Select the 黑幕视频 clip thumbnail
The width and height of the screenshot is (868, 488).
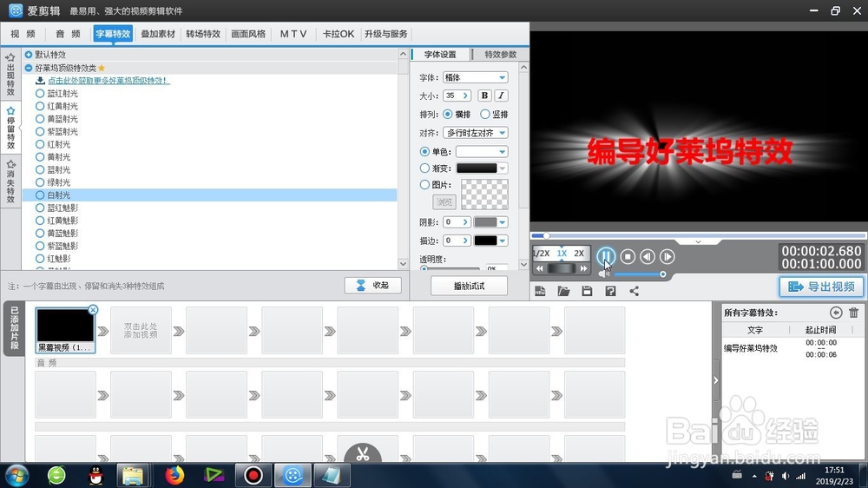point(65,325)
